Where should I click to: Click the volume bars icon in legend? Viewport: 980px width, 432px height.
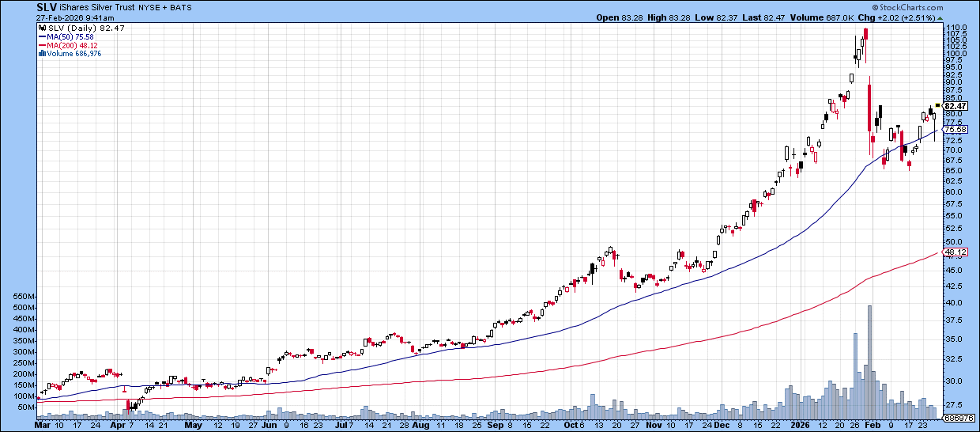pos(40,54)
